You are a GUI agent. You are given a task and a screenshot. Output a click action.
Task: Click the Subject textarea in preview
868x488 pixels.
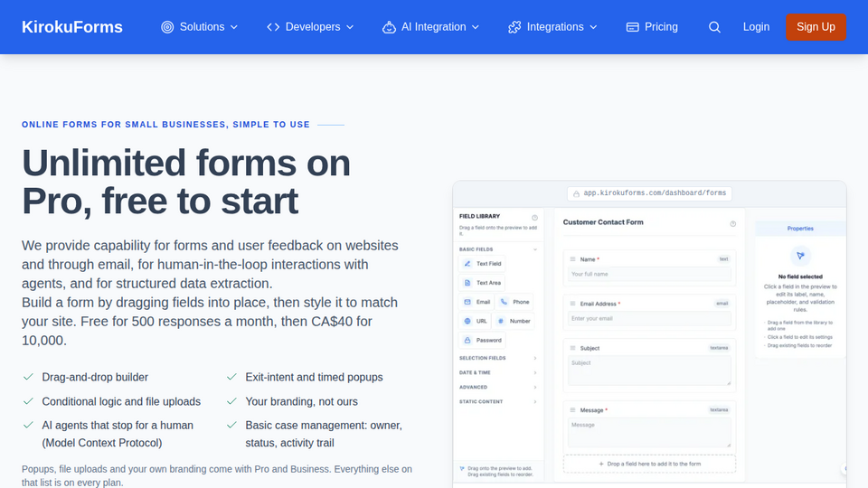tap(649, 371)
